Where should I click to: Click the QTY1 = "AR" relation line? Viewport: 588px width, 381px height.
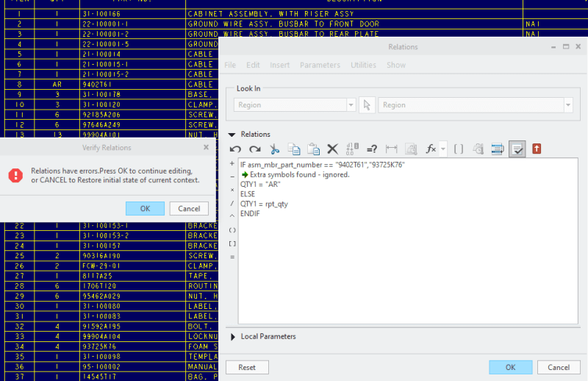click(x=260, y=185)
